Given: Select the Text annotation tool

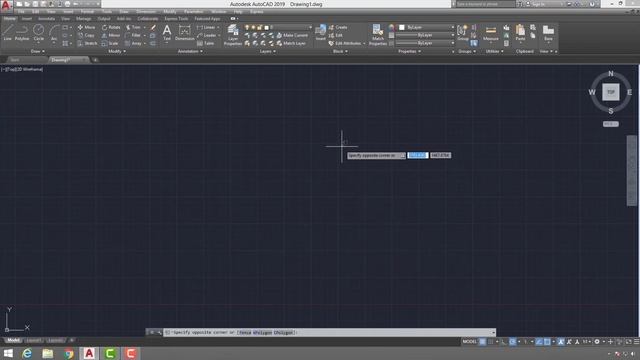Looking at the screenshot, I should pyautogui.click(x=167, y=32).
